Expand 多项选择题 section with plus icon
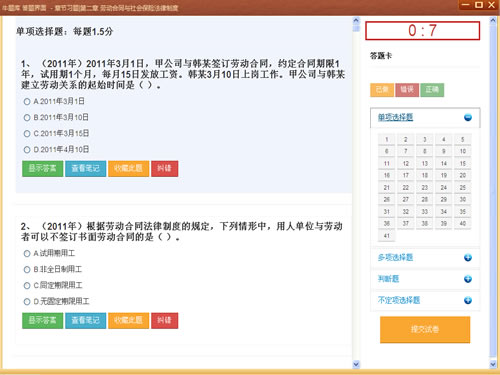Viewport: 500px width, 375px height. [x=468, y=258]
